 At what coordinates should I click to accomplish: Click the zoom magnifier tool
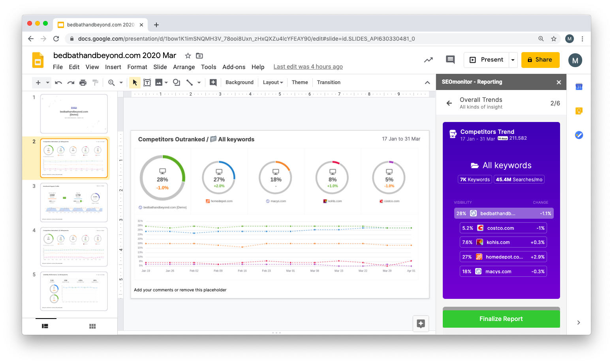click(x=111, y=83)
